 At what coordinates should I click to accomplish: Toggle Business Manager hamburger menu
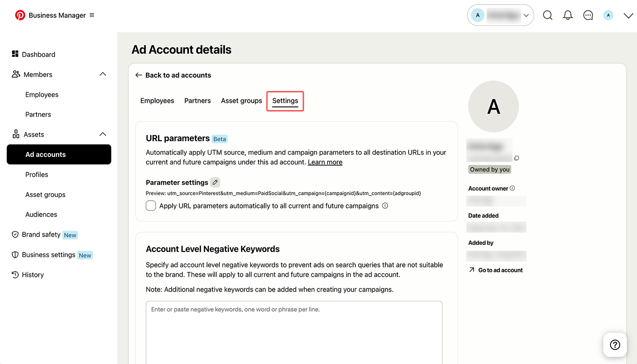point(92,15)
